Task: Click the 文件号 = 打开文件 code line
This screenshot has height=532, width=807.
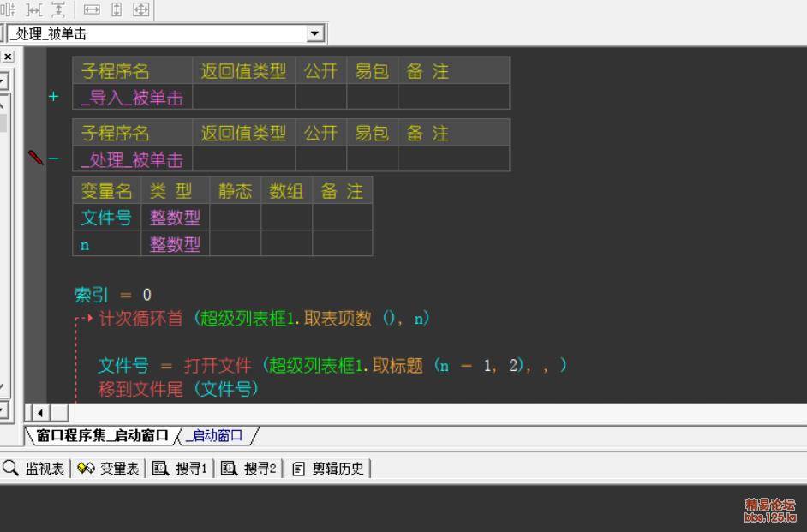Action: click(332, 365)
